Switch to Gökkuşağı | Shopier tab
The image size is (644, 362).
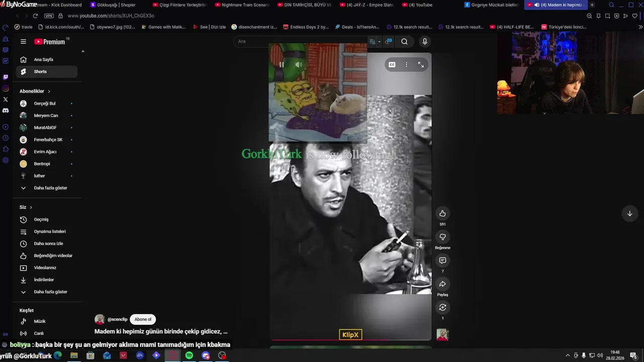(x=116, y=5)
